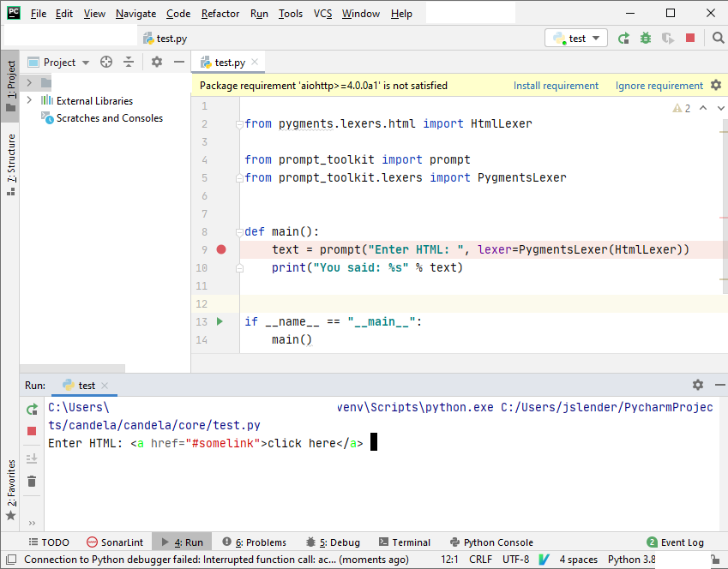
Task: Stop process in Run panel sidebar
Action: 32,431
